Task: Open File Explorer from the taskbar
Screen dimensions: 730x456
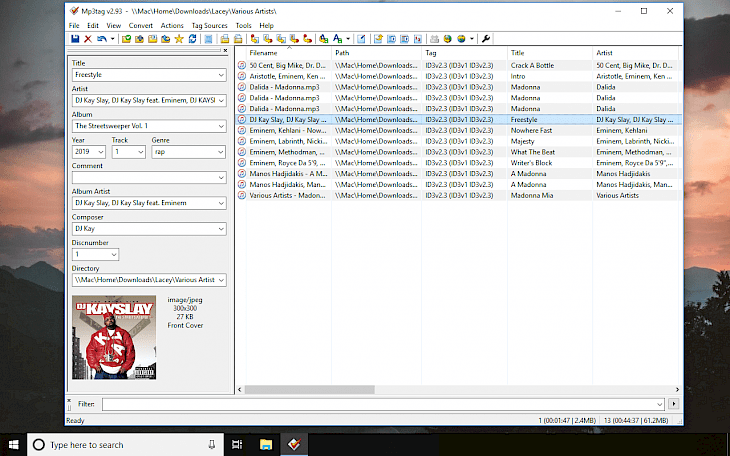Action: coord(266,445)
